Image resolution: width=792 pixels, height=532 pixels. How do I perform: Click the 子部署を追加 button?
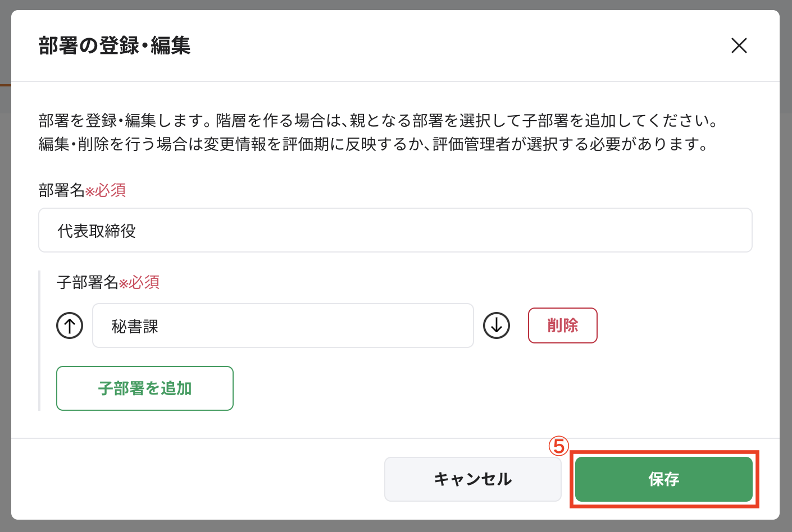pyautogui.click(x=145, y=388)
